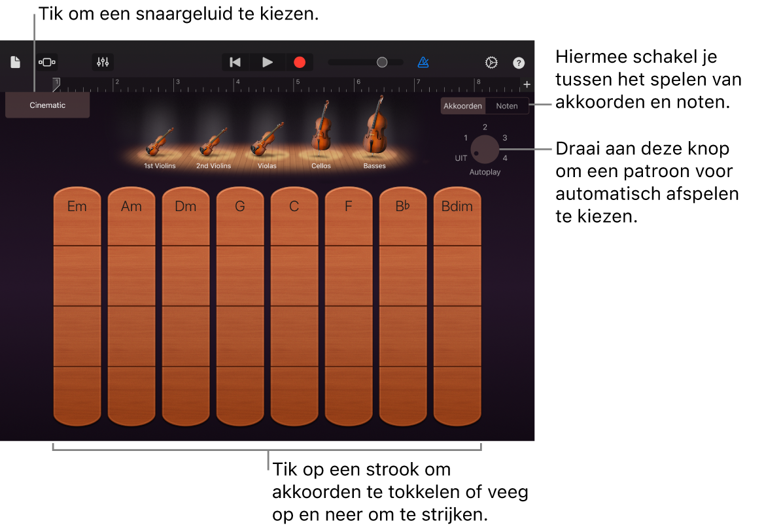Viewport: 764px width, 532px height.
Task: Switch to the Noten tab
Action: pyautogui.click(x=507, y=105)
